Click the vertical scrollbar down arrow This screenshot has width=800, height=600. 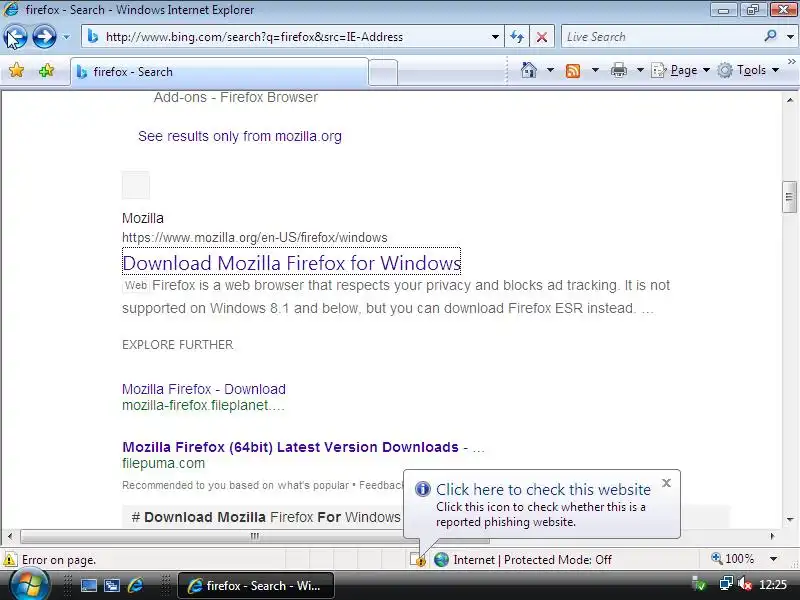click(x=790, y=520)
